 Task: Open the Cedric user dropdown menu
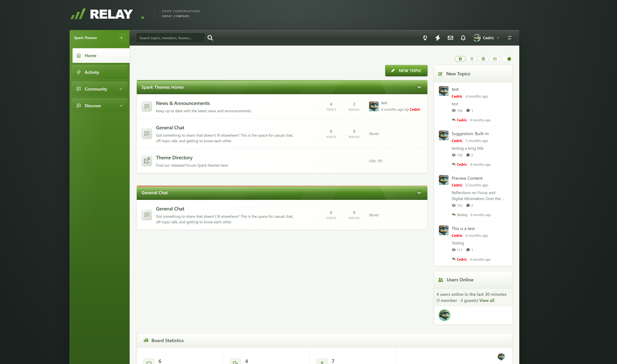(486, 38)
